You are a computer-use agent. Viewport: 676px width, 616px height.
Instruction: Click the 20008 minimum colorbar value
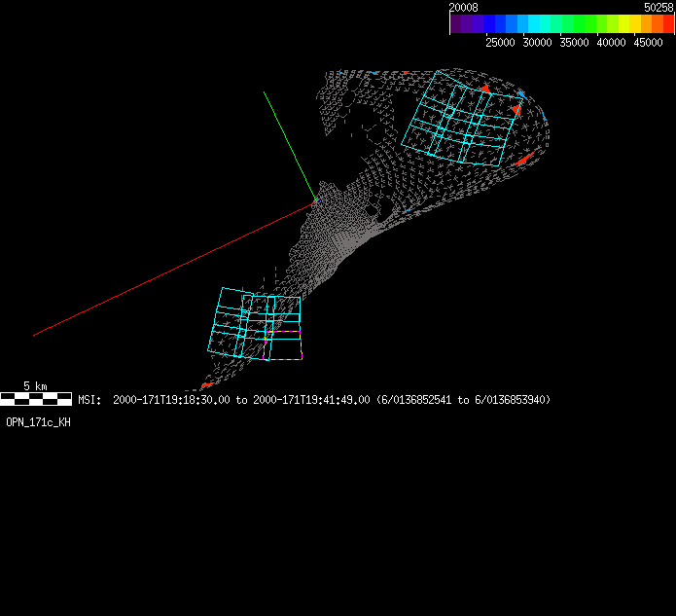pyautogui.click(x=463, y=8)
